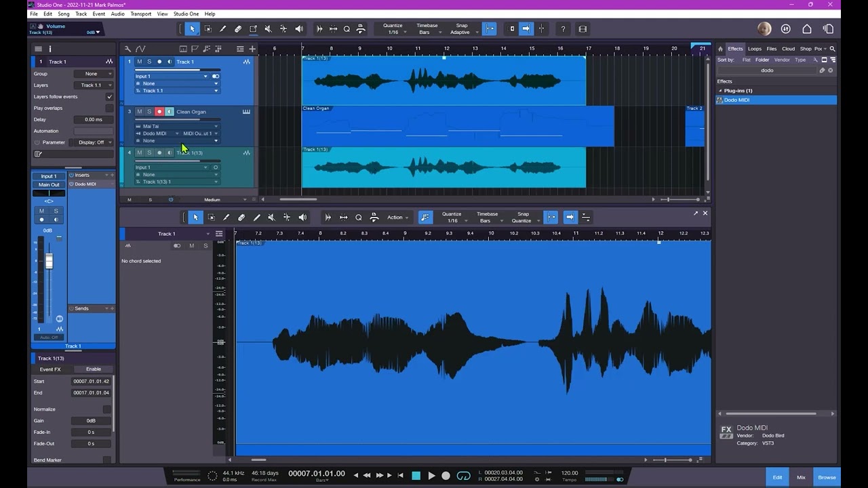Open the Snap Adaptive dropdown
This screenshot has height=488, width=868.
pos(461,29)
